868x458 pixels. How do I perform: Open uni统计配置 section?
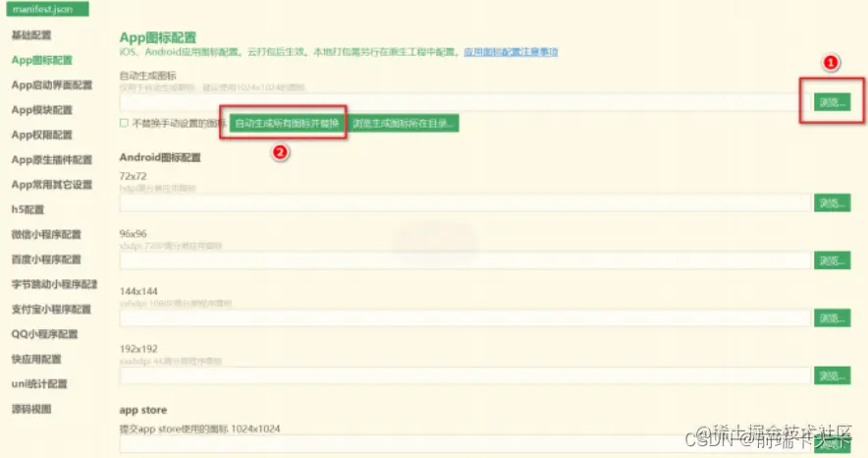coord(39,383)
